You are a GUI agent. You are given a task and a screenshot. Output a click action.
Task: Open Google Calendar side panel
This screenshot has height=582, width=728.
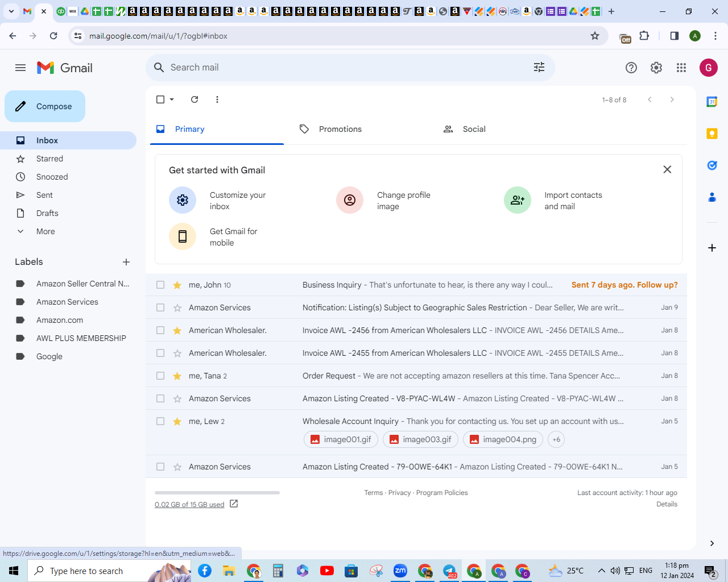712,102
